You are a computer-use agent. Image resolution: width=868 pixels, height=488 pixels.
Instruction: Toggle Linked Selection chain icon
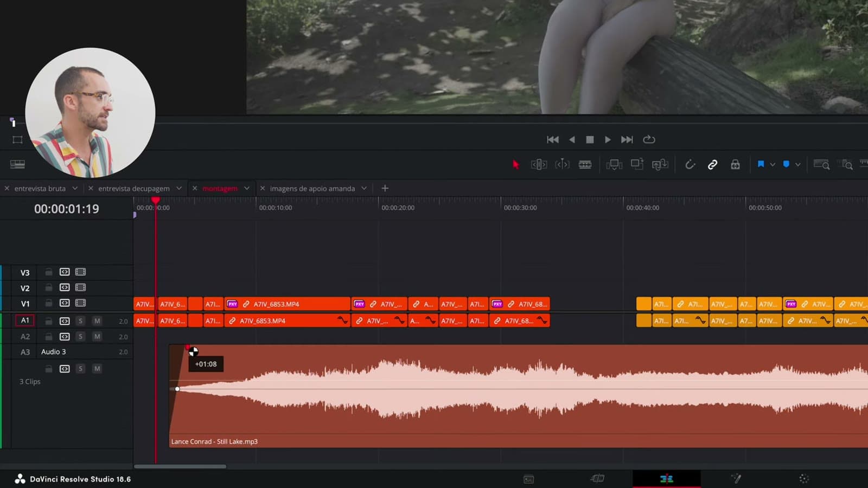tap(712, 164)
